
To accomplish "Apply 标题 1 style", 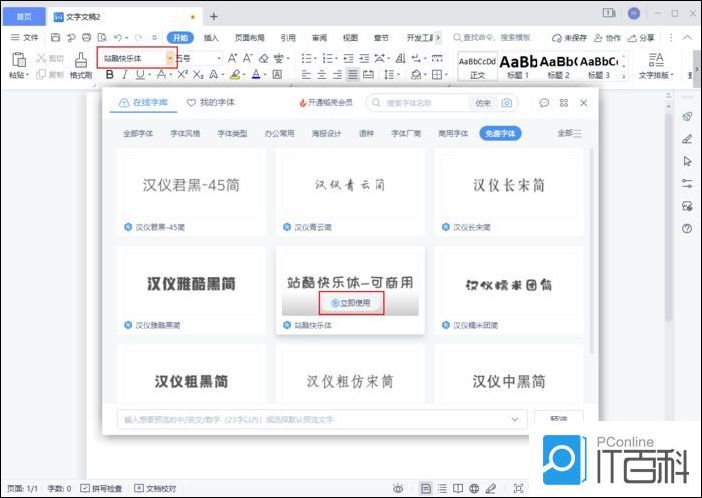I will 518,66.
